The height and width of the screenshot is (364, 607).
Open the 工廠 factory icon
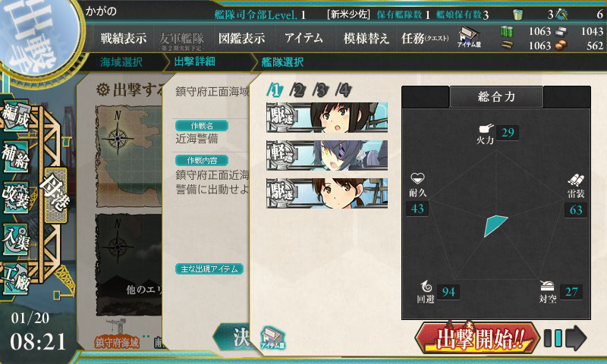pos(15,280)
